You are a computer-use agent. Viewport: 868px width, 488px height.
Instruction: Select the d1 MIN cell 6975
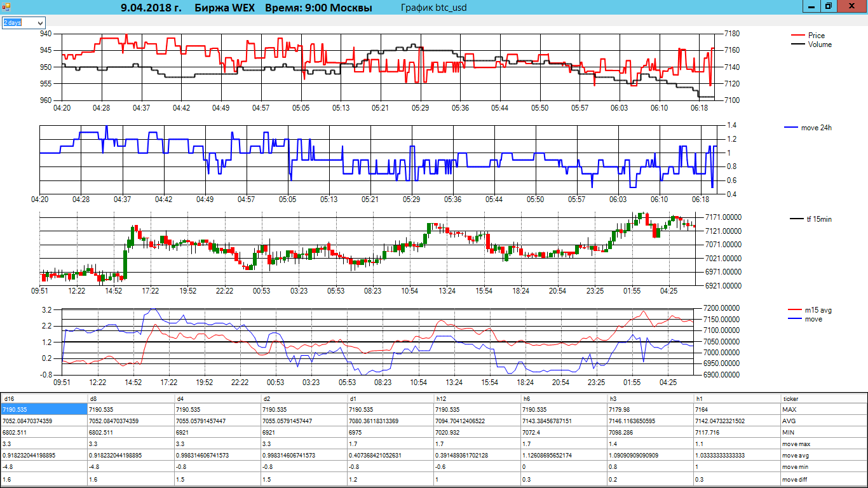[x=390, y=433]
